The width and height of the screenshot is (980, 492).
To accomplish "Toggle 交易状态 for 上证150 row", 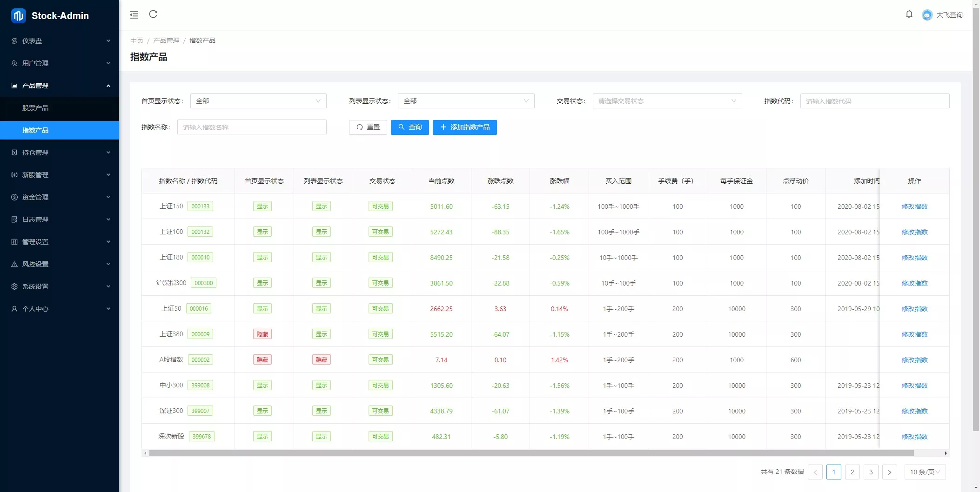I will [x=380, y=206].
